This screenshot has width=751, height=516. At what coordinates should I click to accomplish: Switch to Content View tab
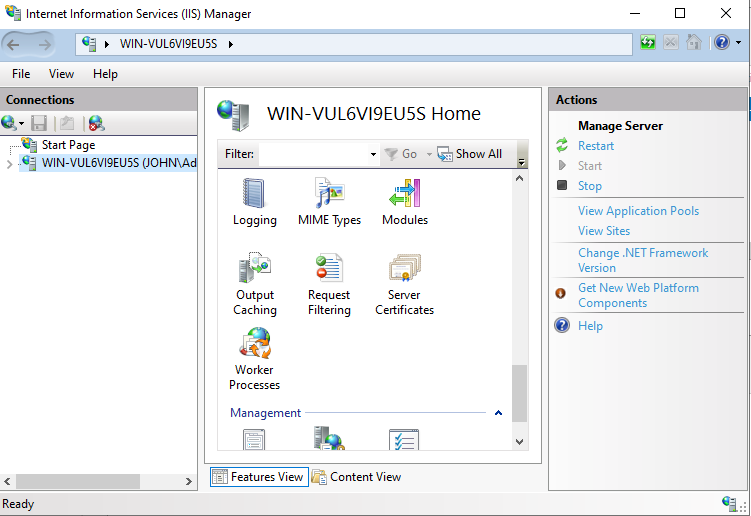[357, 477]
